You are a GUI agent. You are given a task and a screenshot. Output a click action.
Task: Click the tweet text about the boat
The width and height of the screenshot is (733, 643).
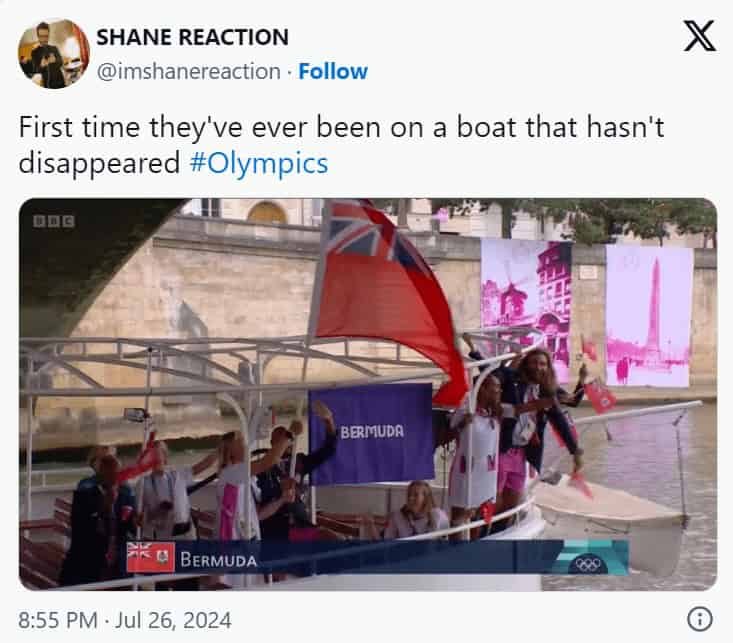click(341, 145)
